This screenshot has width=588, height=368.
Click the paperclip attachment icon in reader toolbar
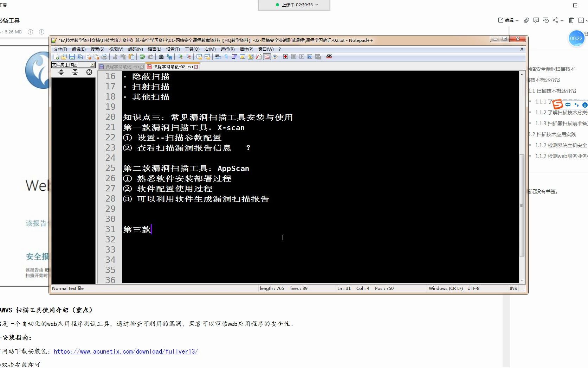pos(526,20)
